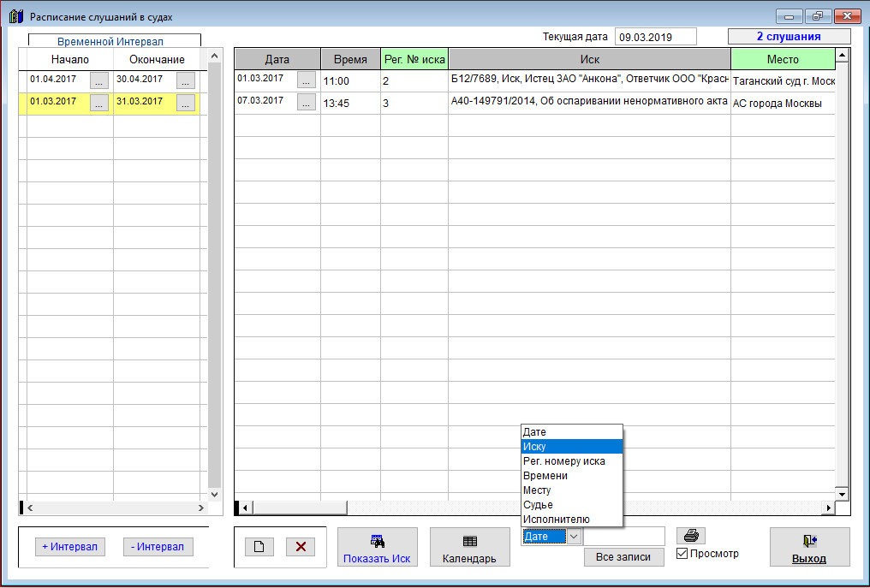Viewport: 870px width, 588px height.
Task: Click reg number 3 cell
Action: pos(414,104)
